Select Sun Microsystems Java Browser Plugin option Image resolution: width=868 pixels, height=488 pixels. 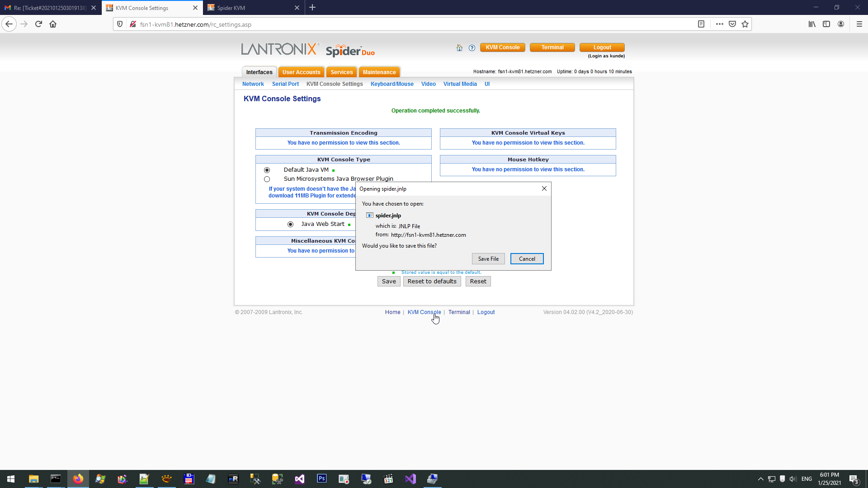click(x=267, y=179)
